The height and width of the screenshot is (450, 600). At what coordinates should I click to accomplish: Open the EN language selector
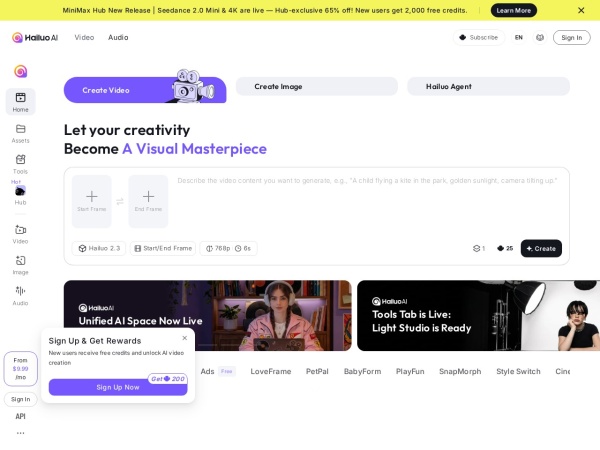click(x=518, y=38)
